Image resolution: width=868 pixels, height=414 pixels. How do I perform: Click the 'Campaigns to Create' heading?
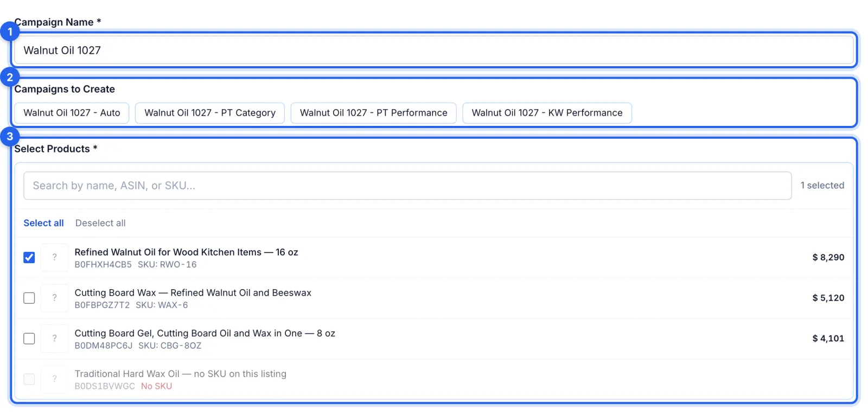coord(65,89)
